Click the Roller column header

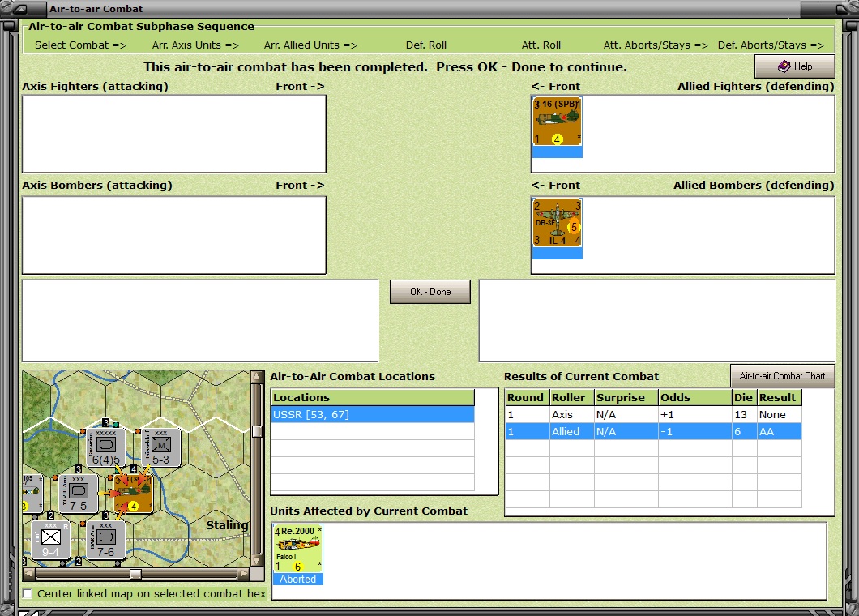point(572,397)
